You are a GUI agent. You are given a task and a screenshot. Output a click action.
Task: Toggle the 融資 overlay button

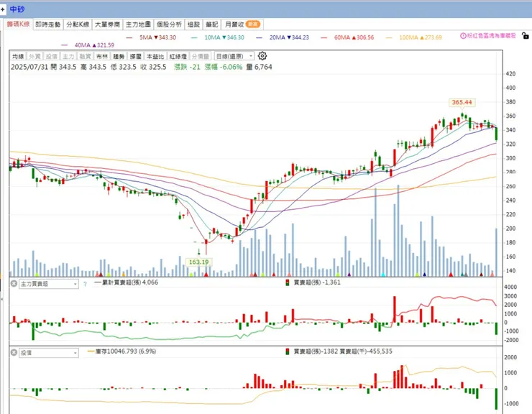click(85, 56)
